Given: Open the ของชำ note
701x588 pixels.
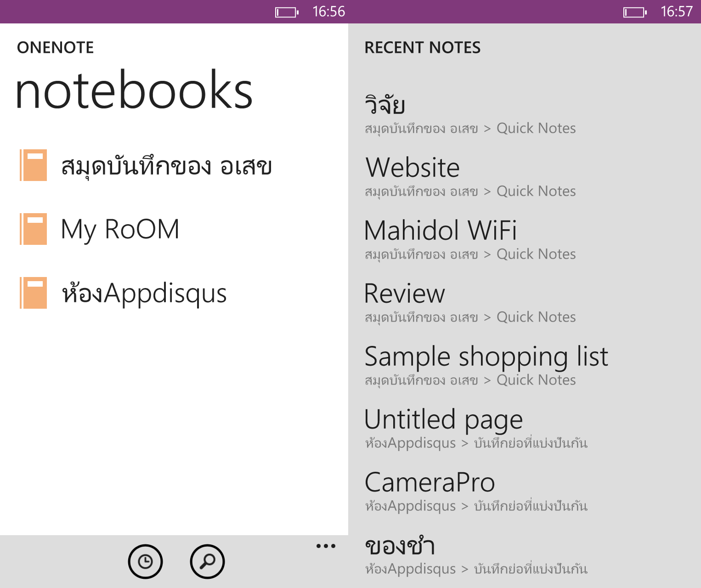Looking at the screenshot, I should pos(400,546).
